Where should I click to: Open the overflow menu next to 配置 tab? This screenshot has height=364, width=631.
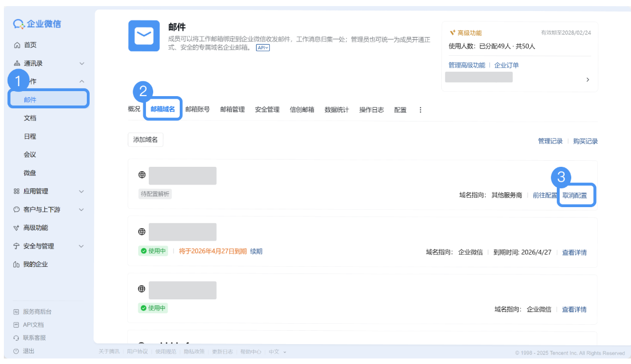[420, 109]
